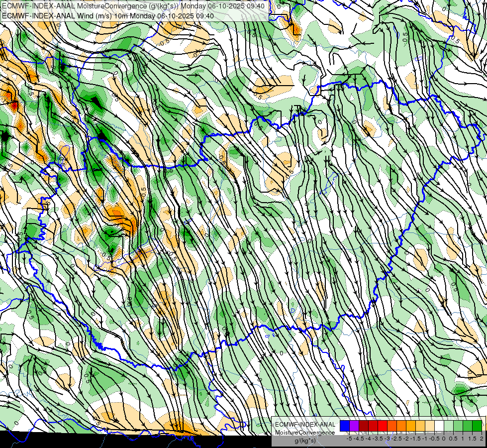Select the white swatch between -0.5 and 0

click(439, 426)
